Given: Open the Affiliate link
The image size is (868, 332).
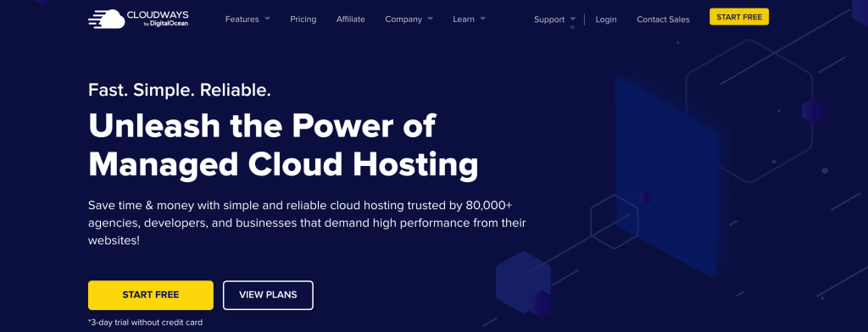Looking at the screenshot, I should (350, 19).
